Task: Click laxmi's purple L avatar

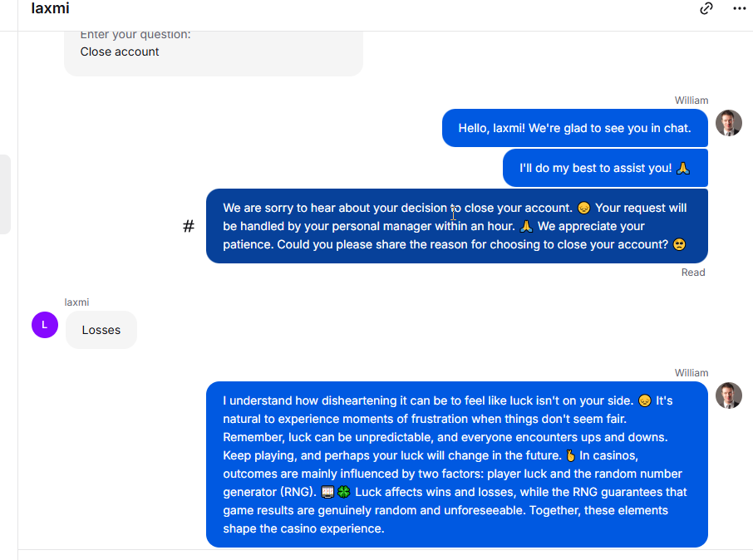Action: coord(45,325)
